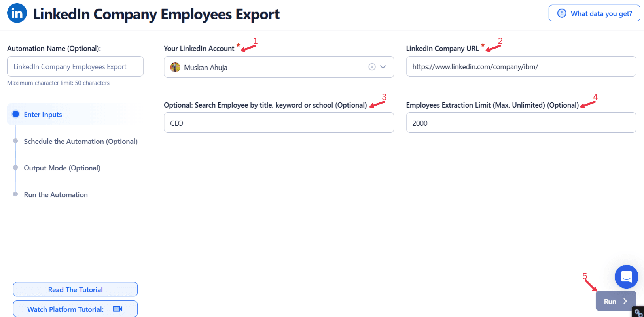Click the arrow icon on the Run button
644x317 pixels.
point(625,301)
